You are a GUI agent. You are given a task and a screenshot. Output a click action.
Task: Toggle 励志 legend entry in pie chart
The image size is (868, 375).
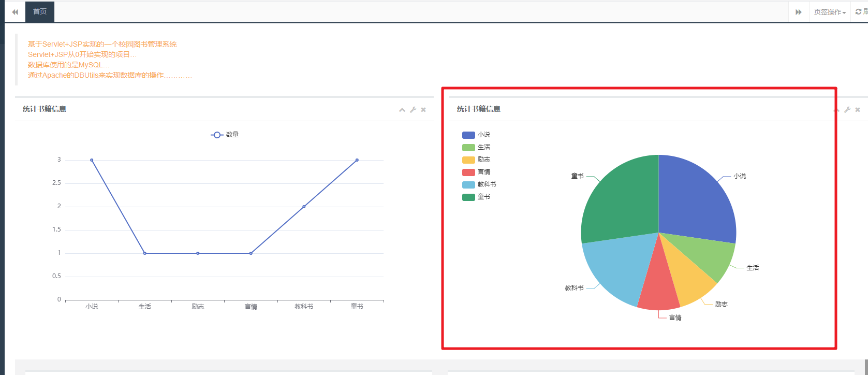tap(476, 160)
